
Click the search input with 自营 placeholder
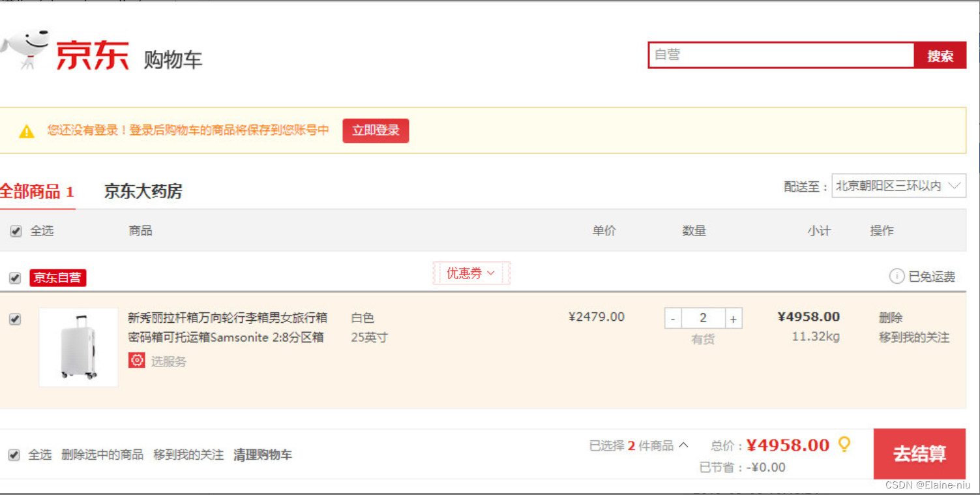click(781, 55)
